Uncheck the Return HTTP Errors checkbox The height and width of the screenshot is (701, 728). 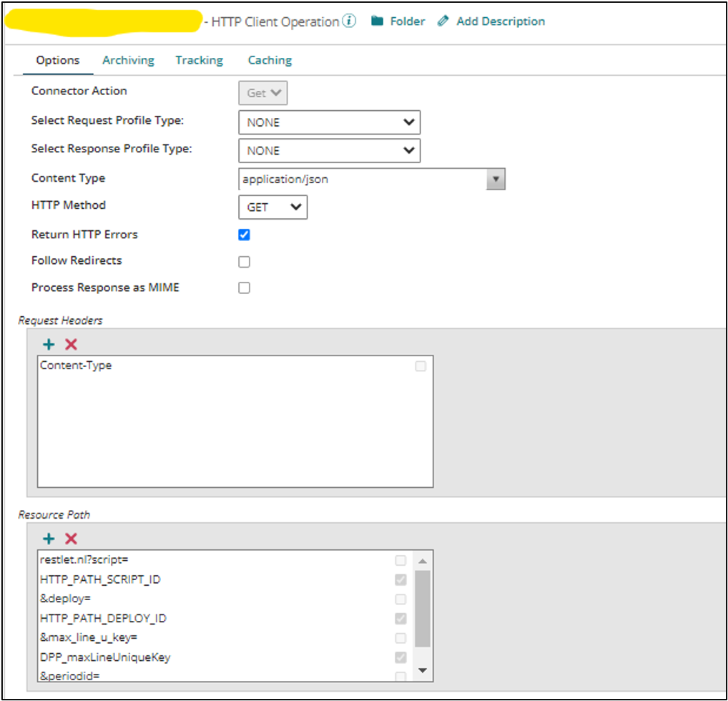coord(245,235)
